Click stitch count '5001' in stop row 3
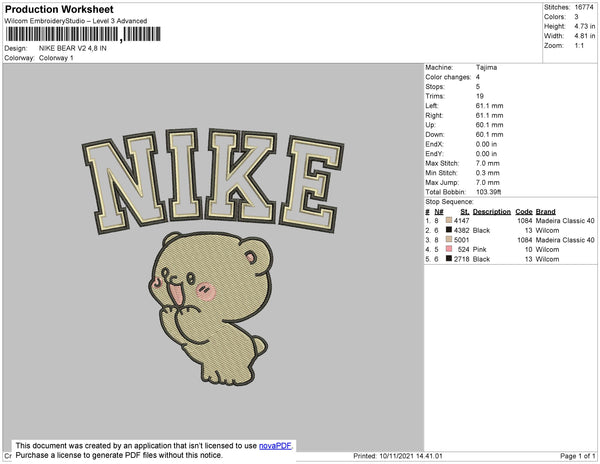The width and height of the screenshot is (600, 464). tap(461, 240)
